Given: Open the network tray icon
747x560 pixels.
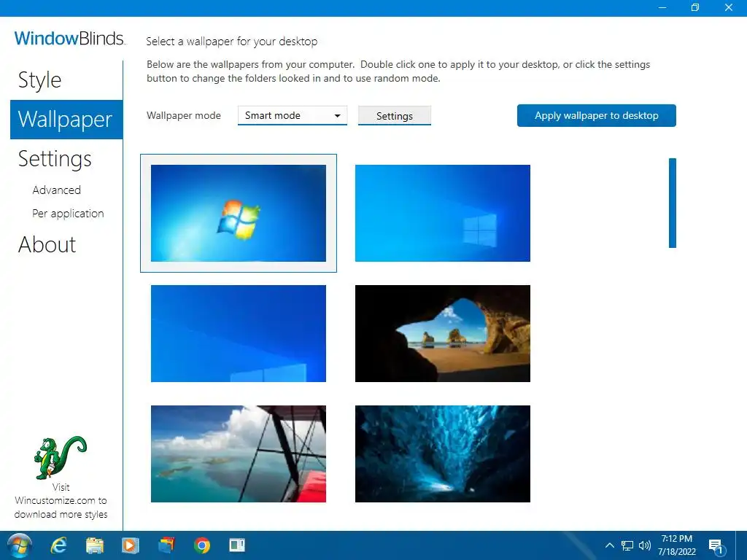Looking at the screenshot, I should click(x=627, y=545).
